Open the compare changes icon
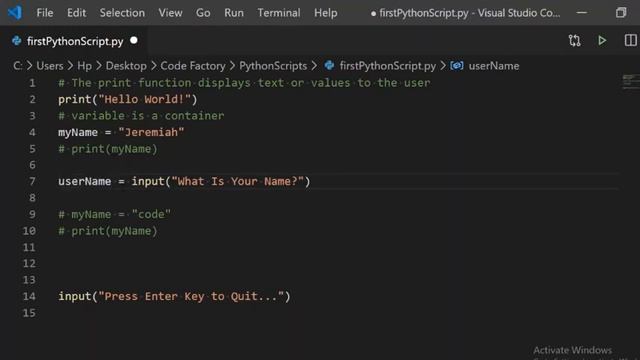The image size is (640, 360). click(x=574, y=40)
